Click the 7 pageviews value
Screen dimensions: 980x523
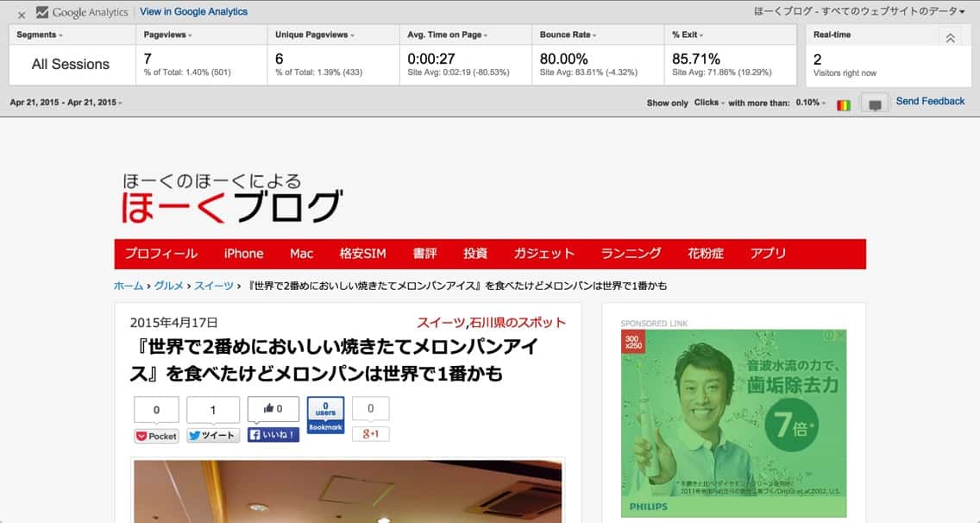[148, 59]
